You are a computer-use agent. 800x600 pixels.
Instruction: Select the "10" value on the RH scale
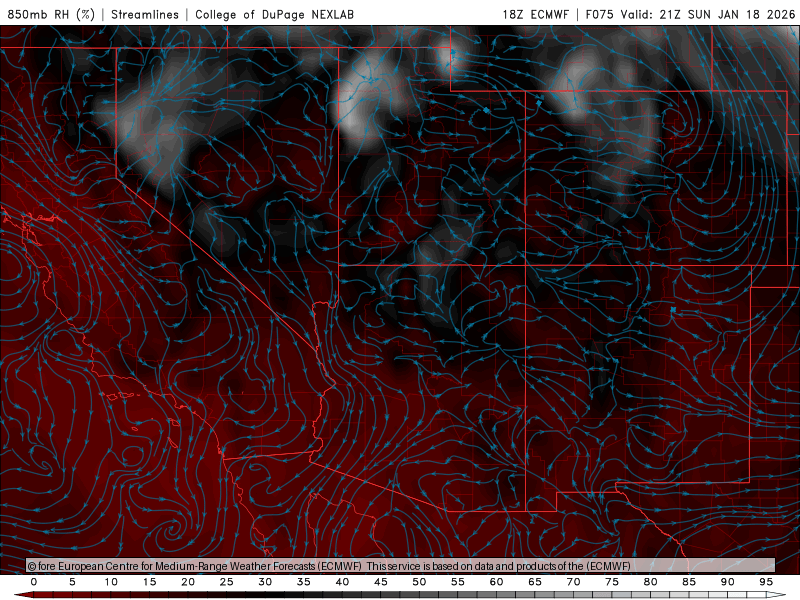click(111, 582)
